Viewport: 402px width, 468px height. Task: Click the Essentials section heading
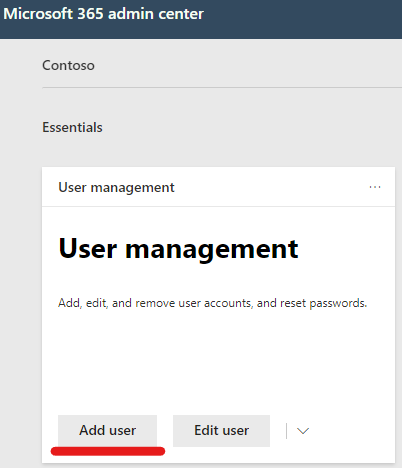pos(72,127)
